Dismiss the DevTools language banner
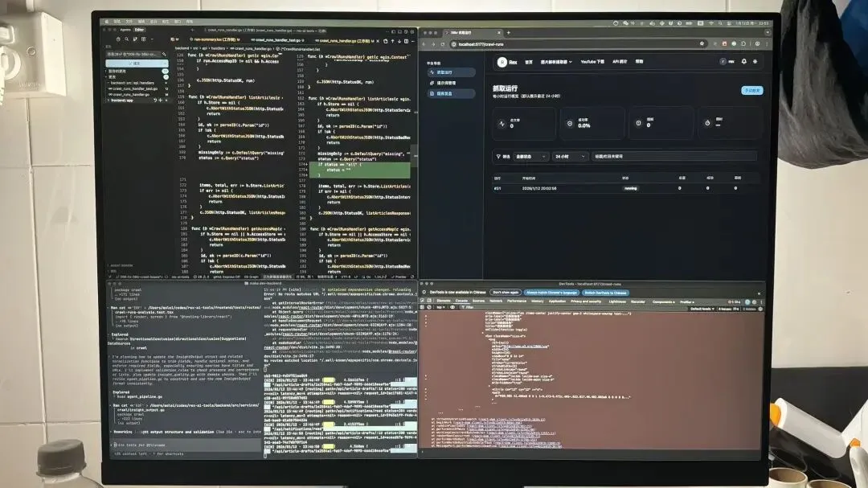 point(759,293)
